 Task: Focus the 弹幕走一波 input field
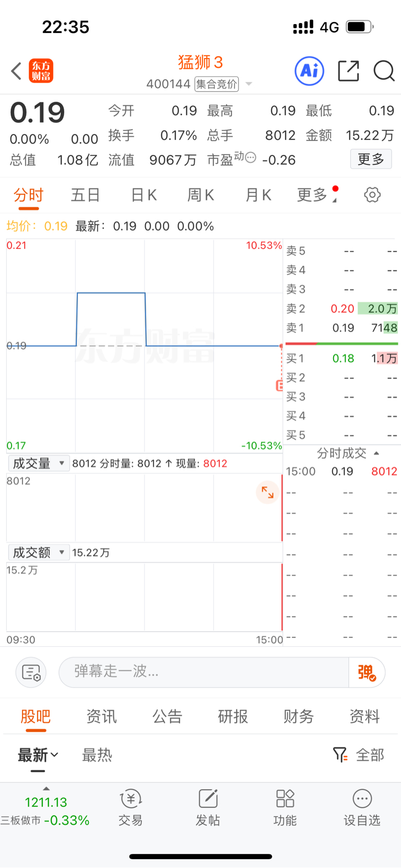point(204,672)
